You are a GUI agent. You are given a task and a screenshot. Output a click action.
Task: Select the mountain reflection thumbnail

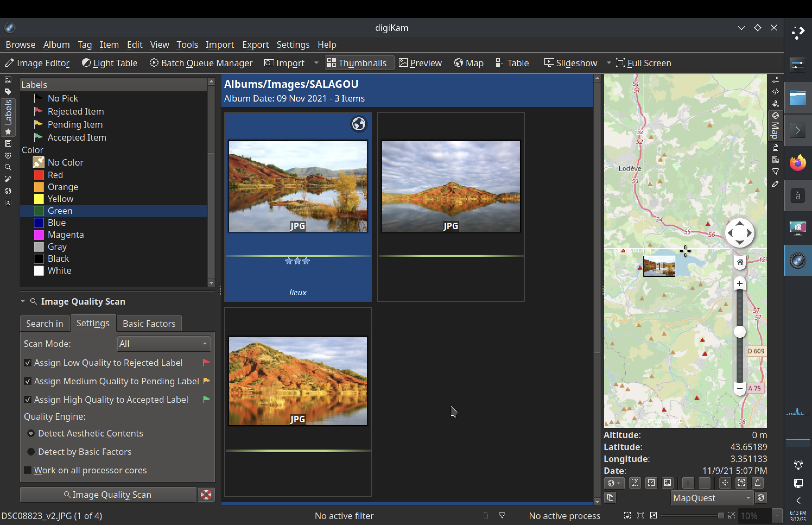(451, 186)
